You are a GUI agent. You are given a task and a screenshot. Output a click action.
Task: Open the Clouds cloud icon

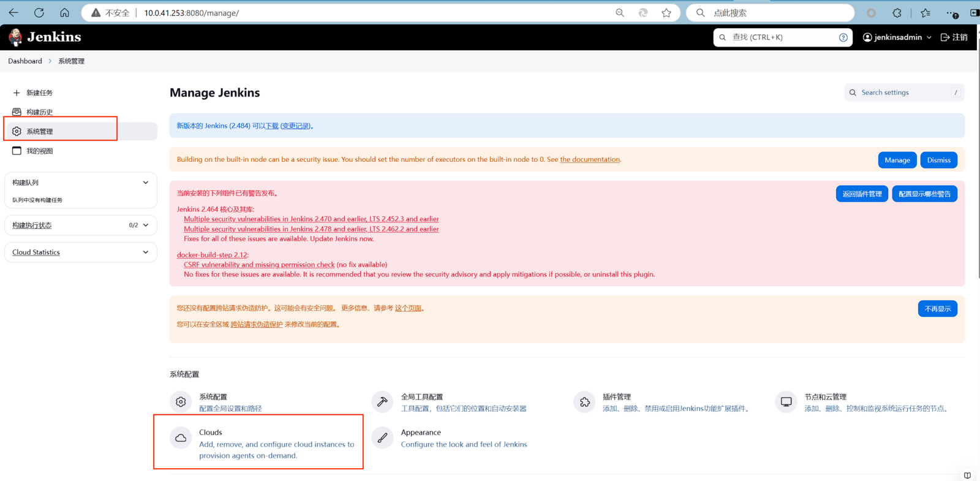click(181, 438)
